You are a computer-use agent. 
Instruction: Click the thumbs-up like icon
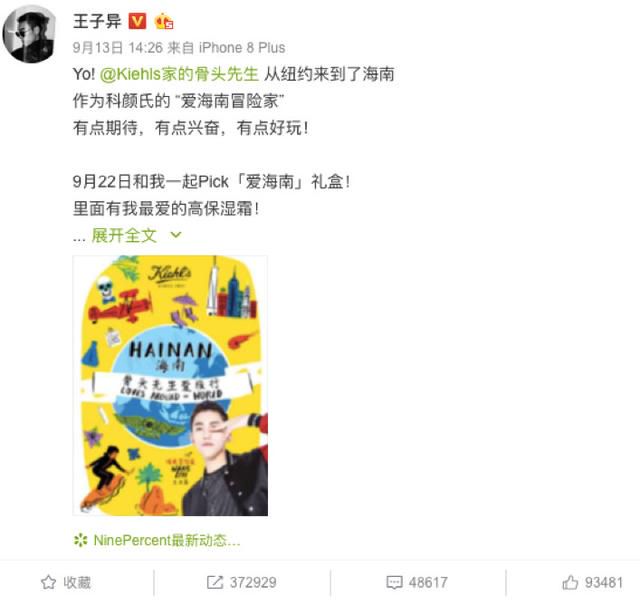tap(570, 582)
